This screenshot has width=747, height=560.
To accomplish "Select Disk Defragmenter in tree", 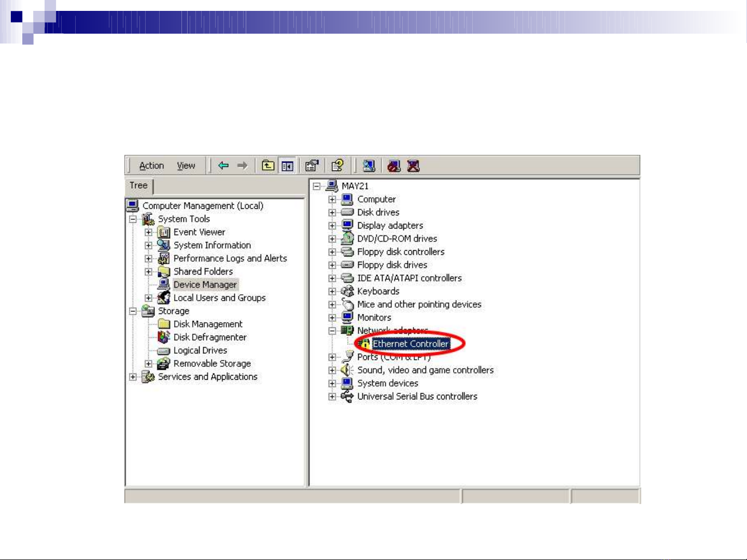I will pos(209,337).
